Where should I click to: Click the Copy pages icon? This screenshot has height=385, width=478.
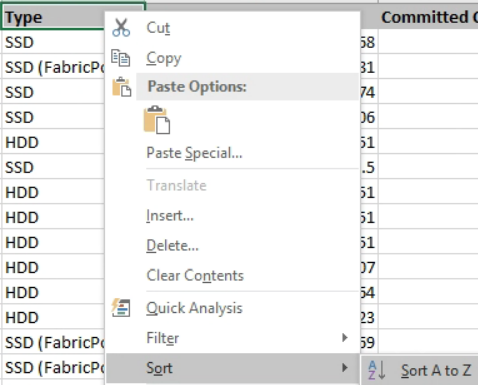(x=120, y=58)
